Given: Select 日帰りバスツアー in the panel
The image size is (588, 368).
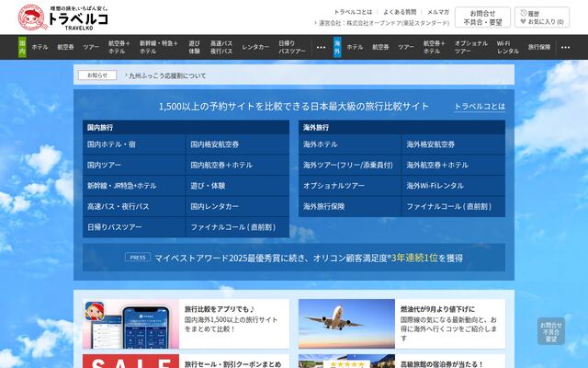Looking at the screenshot, I should click(x=134, y=227).
